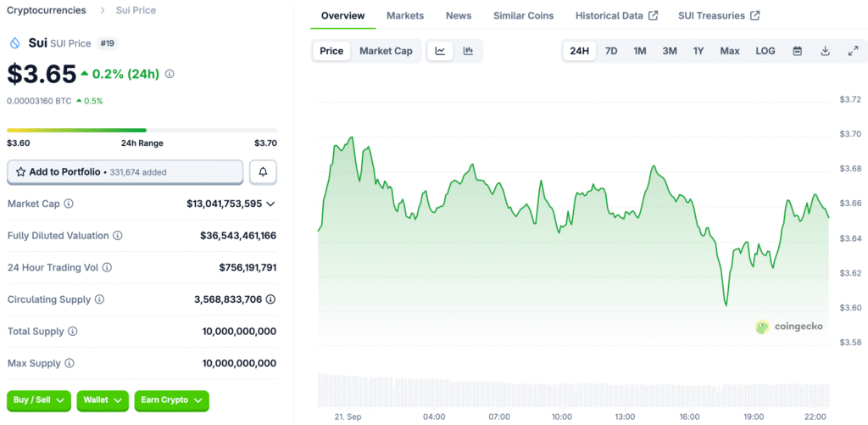Click the $13,041,753,595 market cap value
The image size is (868, 425).
(x=224, y=204)
